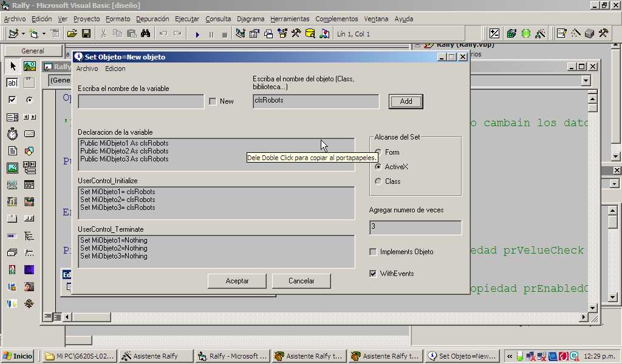Screen dimensions: 622x364
Task: Click the code window horizontal scrollbar right arrow
Action: point(583,317)
